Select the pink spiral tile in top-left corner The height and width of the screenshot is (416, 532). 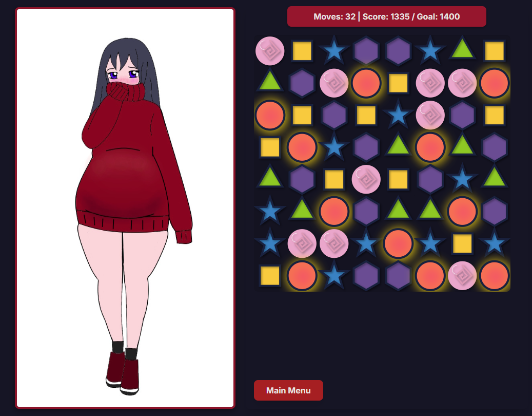pyautogui.click(x=270, y=51)
